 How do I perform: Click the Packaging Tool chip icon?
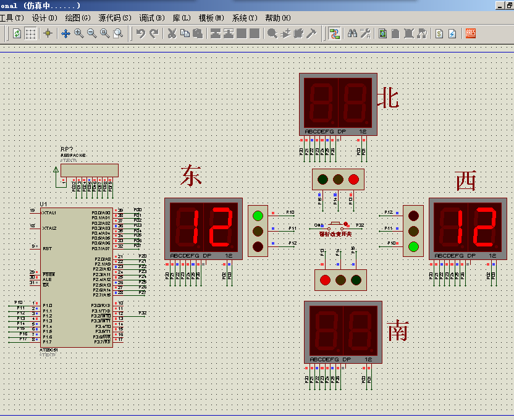click(298, 33)
